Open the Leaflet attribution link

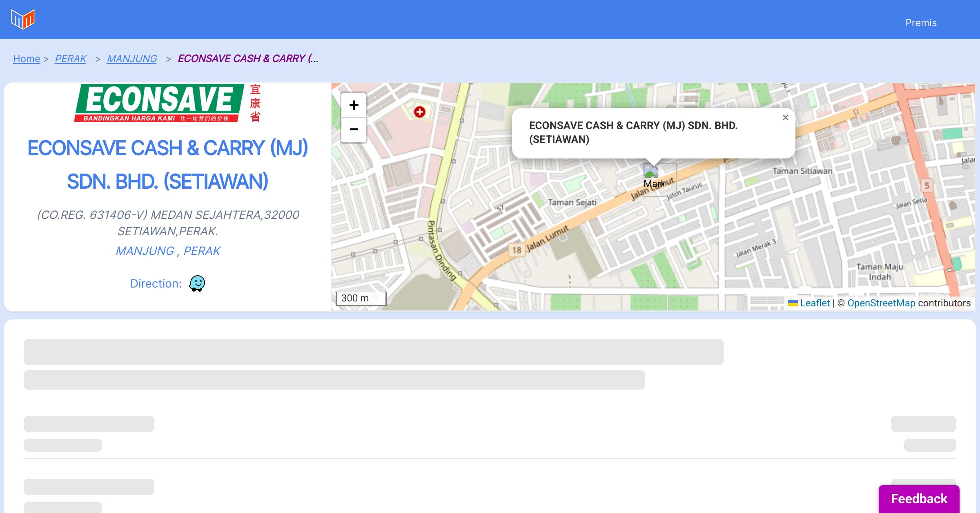pyautogui.click(x=815, y=303)
